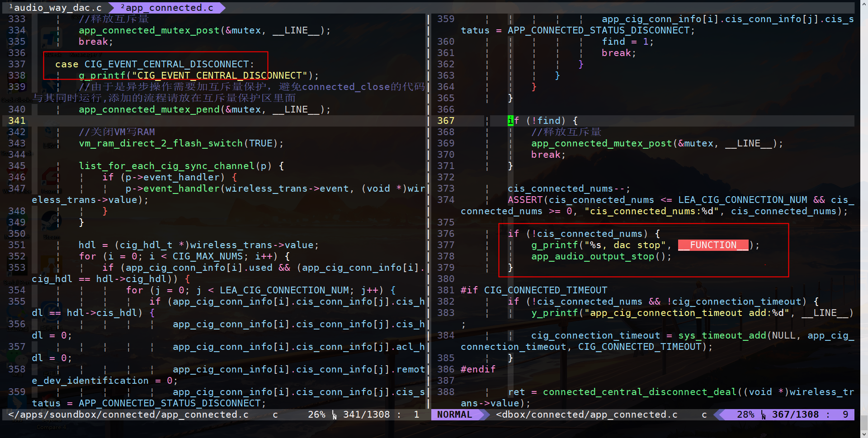Click '#if CIG_CONNECTED_TIMEOUT' on line 381
This screenshot has height=438, width=868.
pos(534,290)
